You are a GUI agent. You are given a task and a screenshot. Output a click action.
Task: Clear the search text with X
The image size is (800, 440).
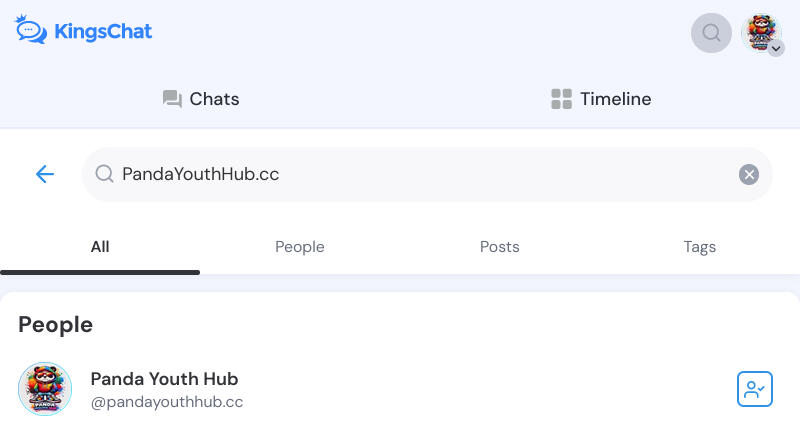pyautogui.click(x=748, y=175)
